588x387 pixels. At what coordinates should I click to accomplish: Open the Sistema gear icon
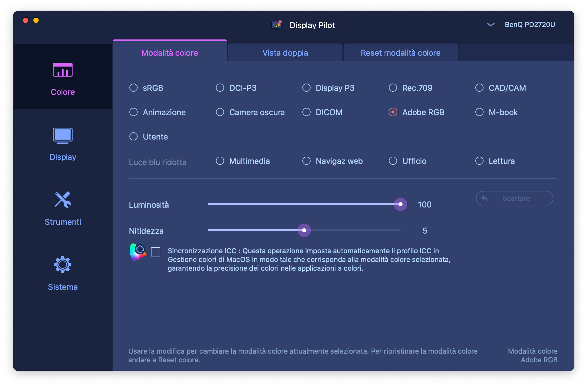coord(63,265)
